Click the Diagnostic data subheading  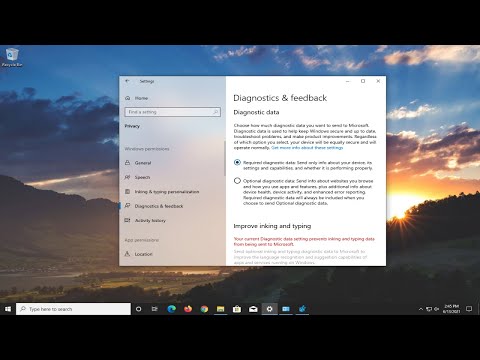(x=256, y=112)
